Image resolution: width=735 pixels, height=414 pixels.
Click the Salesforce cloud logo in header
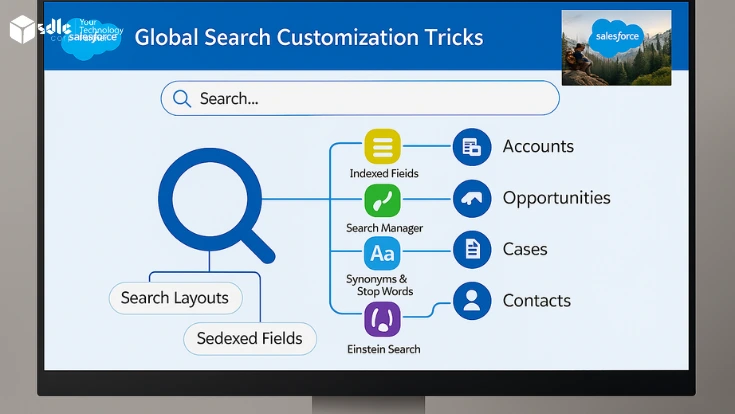(91, 38)
